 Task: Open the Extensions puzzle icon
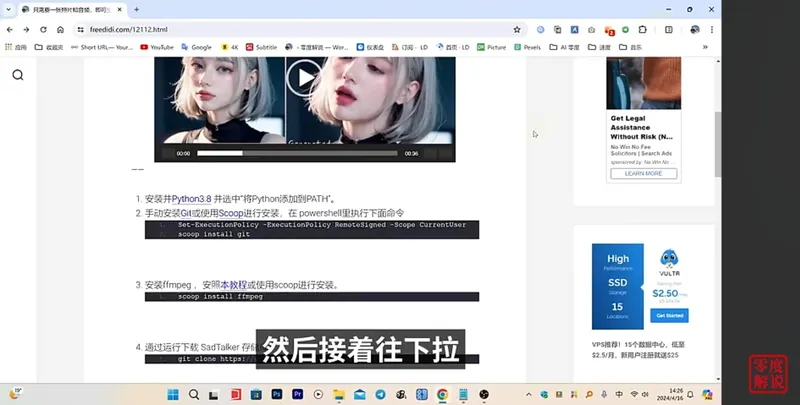[642, 30]
